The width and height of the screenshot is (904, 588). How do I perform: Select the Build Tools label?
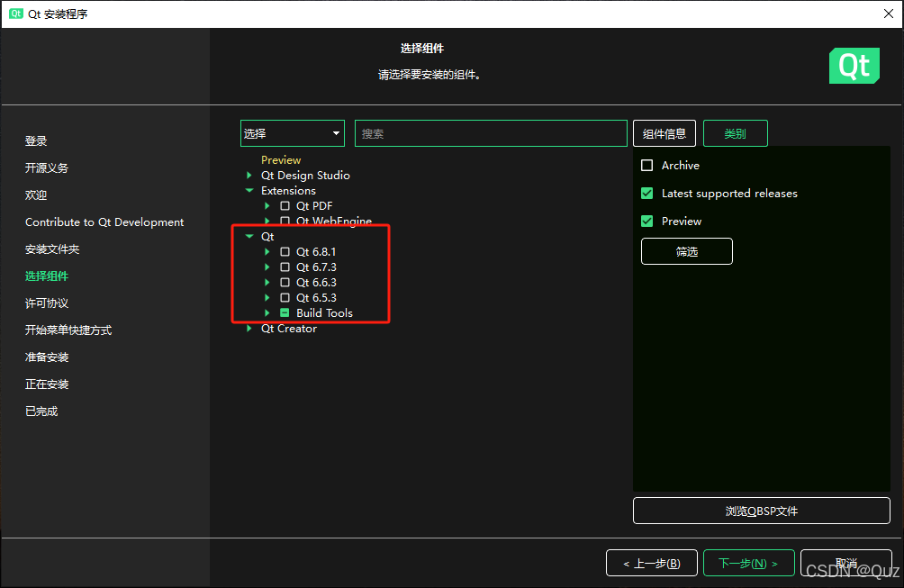point(324,312)
